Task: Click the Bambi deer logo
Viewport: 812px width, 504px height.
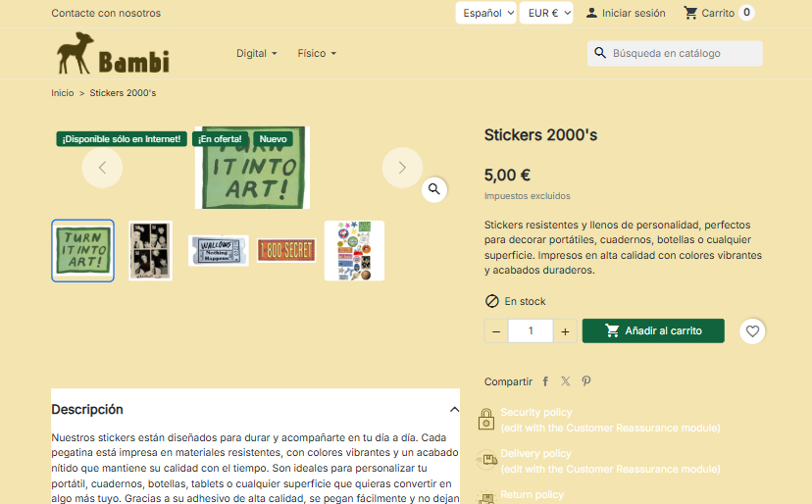Action: pyautogui.click(x=114, y=53)
